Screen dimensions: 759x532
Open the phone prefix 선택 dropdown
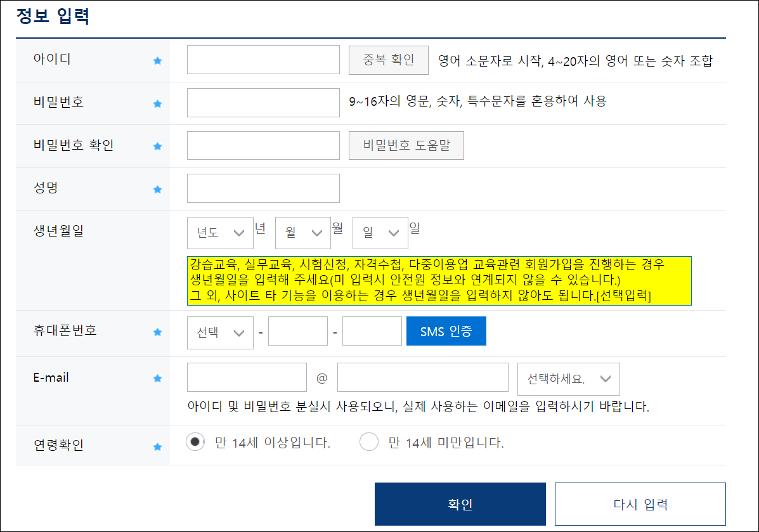tap(220, 330)
